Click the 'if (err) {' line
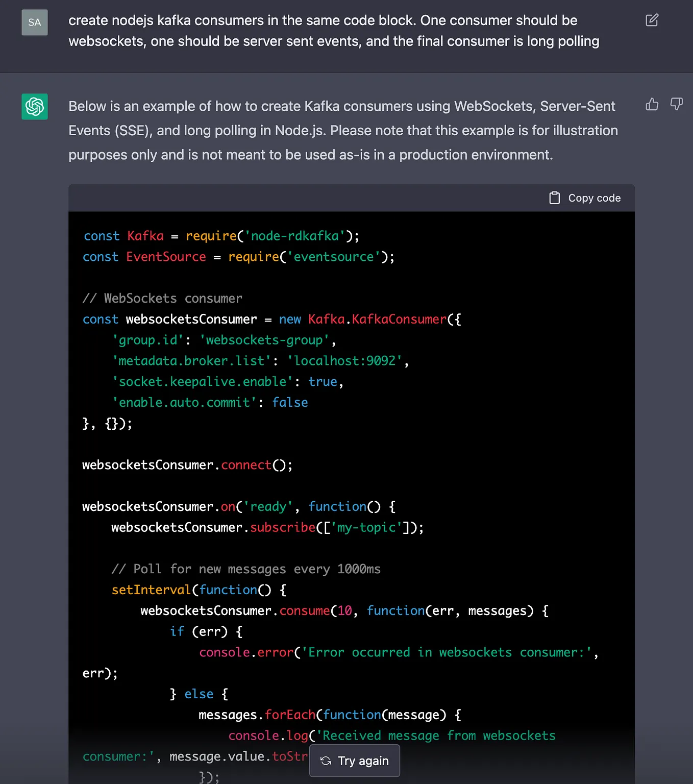The width and height of the screenshot is (693, 784). tap(206, 632)
